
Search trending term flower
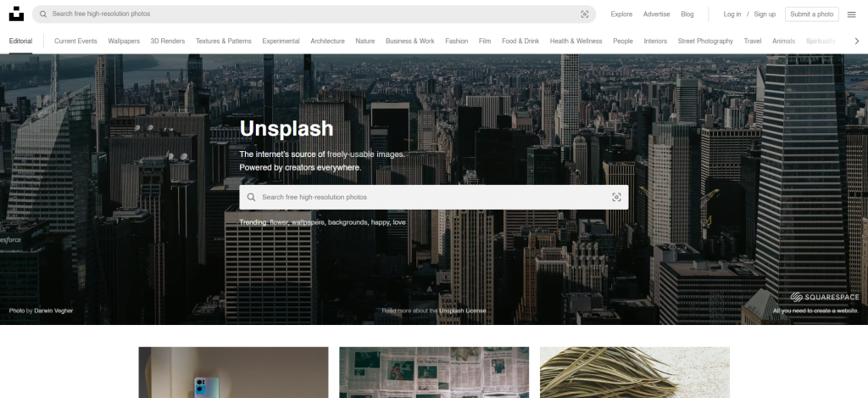point(279,222)
